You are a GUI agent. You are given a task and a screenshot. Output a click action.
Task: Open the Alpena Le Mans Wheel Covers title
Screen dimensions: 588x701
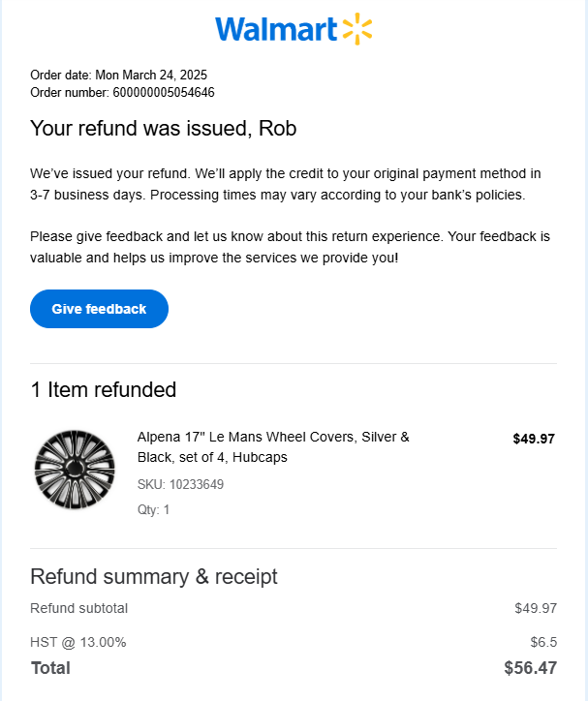[x=273, y=447]
